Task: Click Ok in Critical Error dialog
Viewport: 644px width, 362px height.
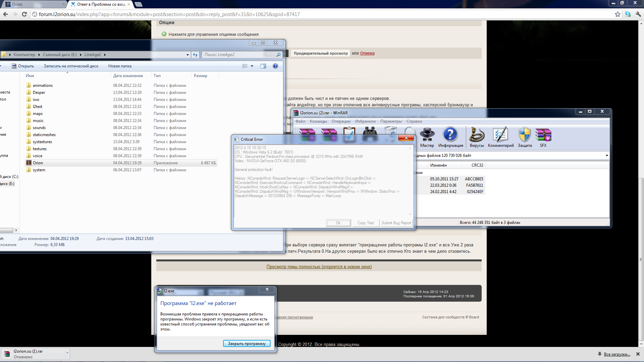Action: (x=338, y=223)
